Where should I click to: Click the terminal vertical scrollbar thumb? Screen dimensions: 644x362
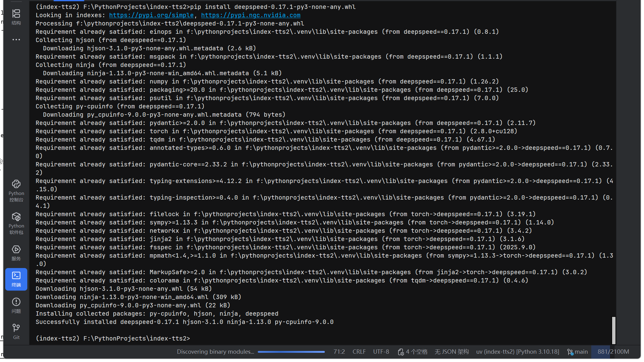(x=613, y=330)
